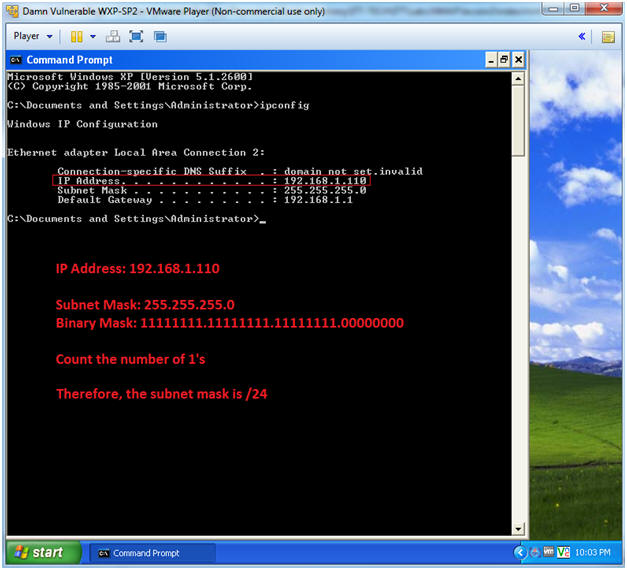Restore the Command Prompt window
The height and width of the screenshot is (570, 627).
point(504,60)
